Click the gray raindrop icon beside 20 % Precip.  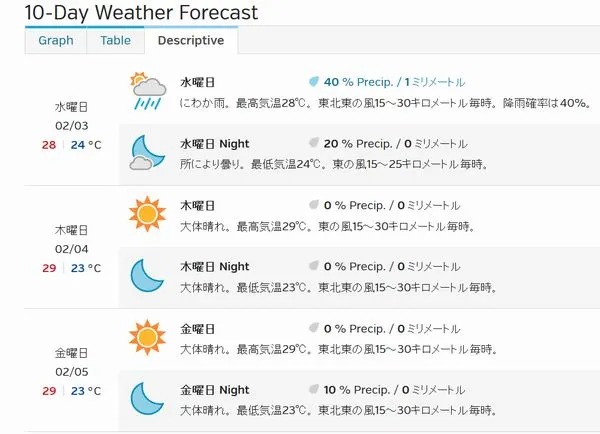click(x=314, y=143)
